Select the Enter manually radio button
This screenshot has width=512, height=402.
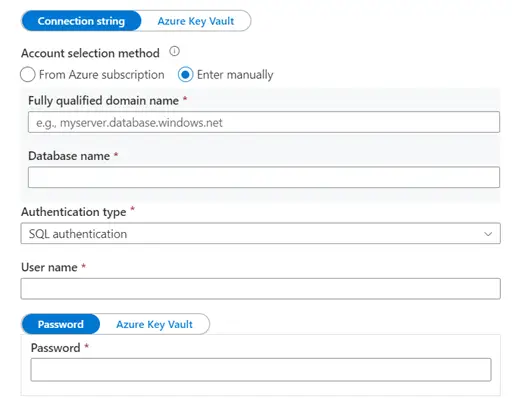coord(185,74)
